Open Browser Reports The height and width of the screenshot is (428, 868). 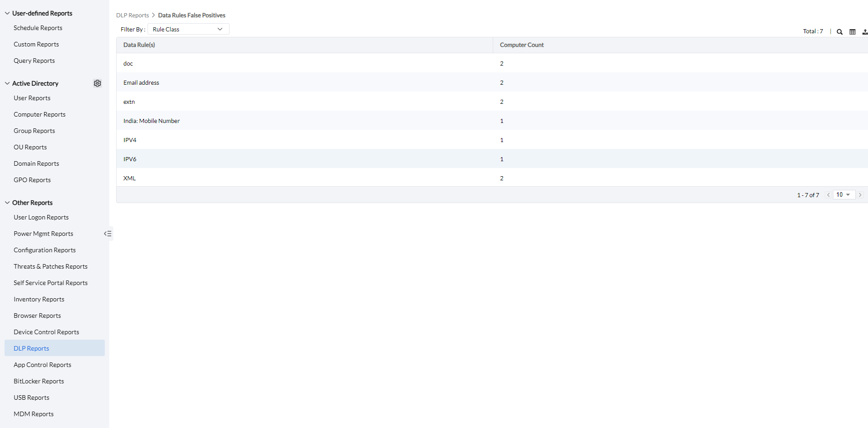(x=37, y=316)
